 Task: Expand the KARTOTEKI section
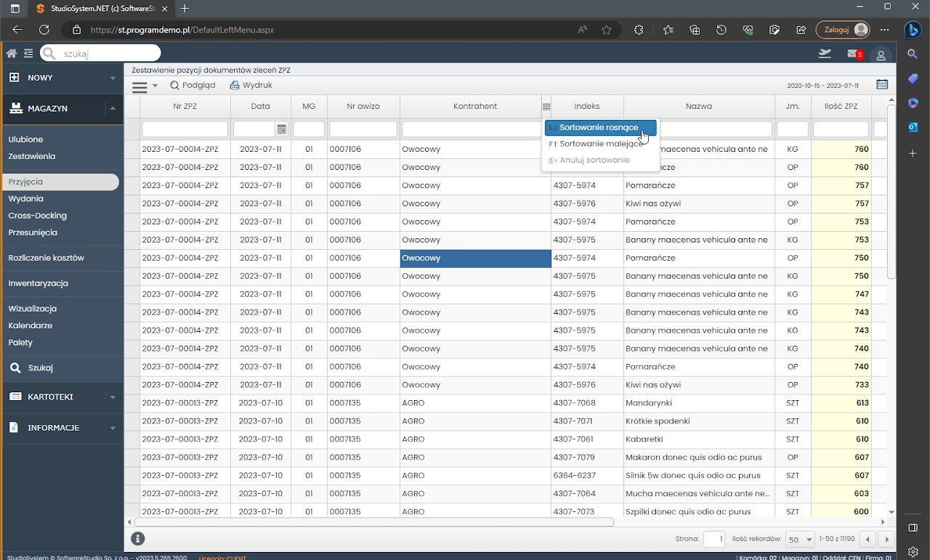[113, 397]
